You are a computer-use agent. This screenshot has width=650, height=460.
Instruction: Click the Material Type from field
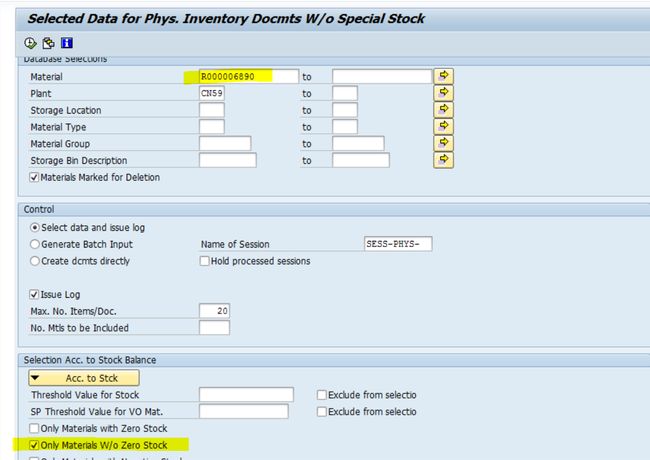pos(212,127)
